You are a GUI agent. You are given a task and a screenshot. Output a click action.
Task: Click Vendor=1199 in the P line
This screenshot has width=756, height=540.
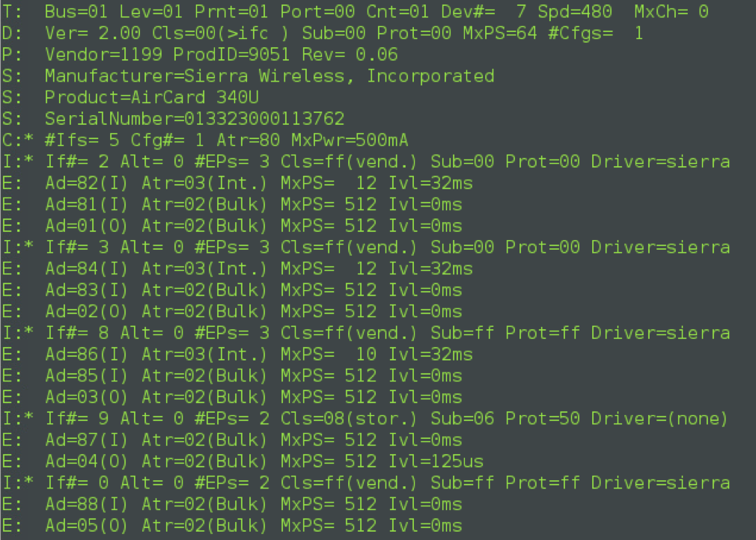pos(103,55)
